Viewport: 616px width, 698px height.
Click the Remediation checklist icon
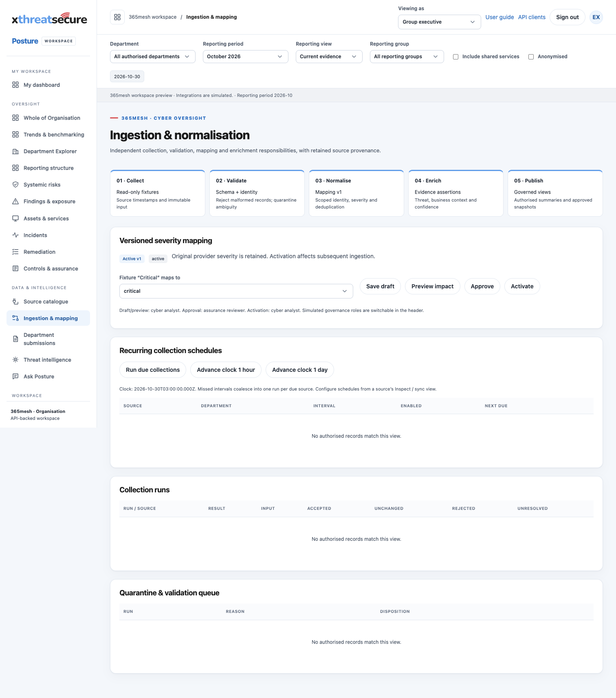[x=15, y=252]
